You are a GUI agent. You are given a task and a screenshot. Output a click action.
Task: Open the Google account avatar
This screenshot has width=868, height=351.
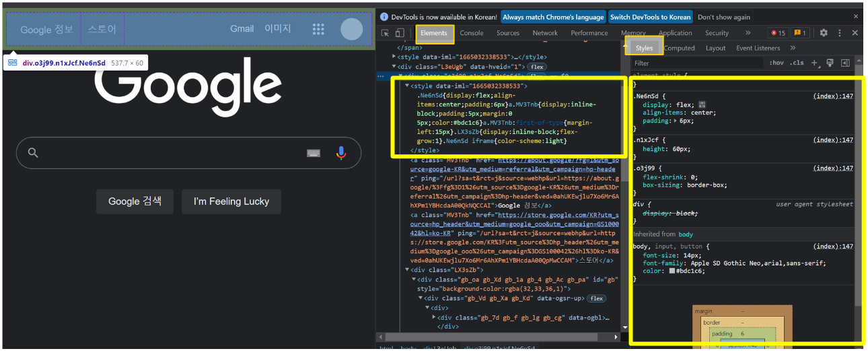tap(351, 29)
